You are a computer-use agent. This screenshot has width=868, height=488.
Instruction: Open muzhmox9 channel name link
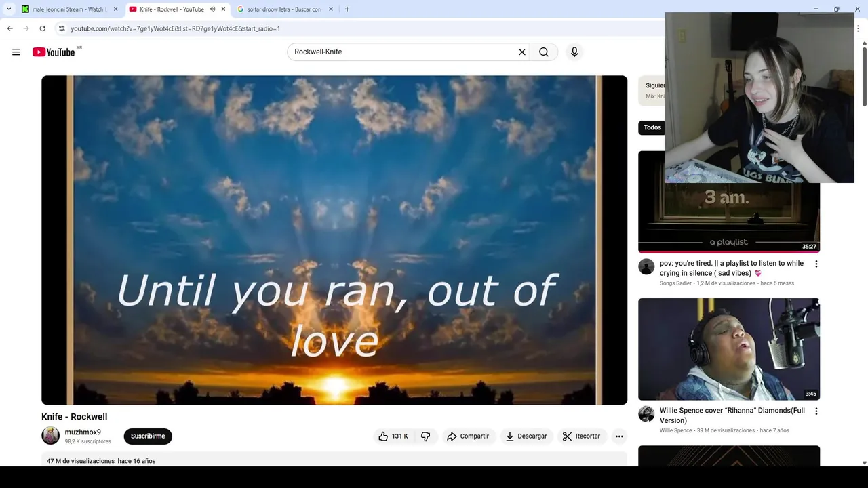click(83, 432)
